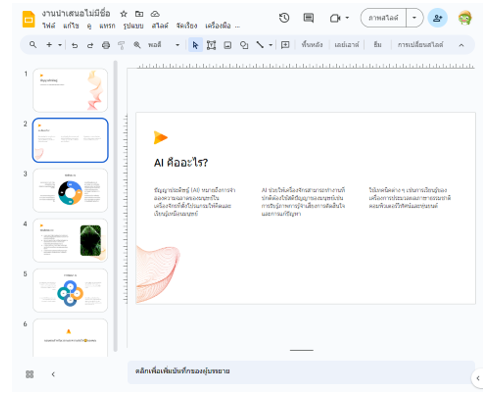The width and height of the screenshot is (491, 398).
Task: Click the first body text column on slide
Action: (x=195, y=202)
